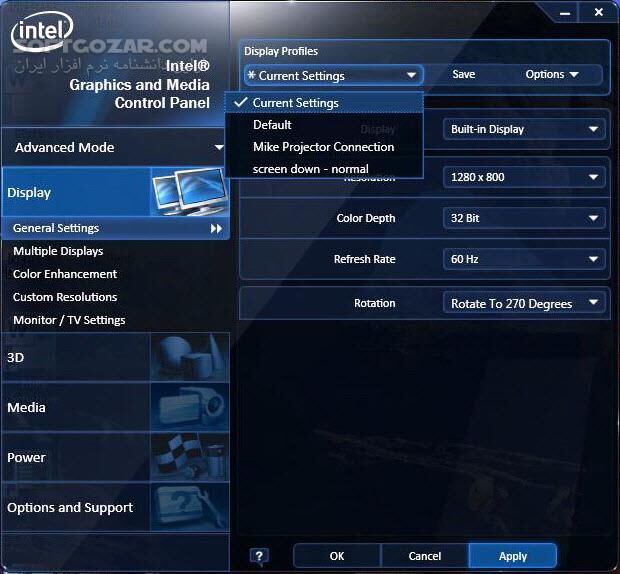Open the 60 Hz Refresh Rate dropdown
The height and width of the screenshot is (574, 620).
pyautogui.click(x=524, y=259)
